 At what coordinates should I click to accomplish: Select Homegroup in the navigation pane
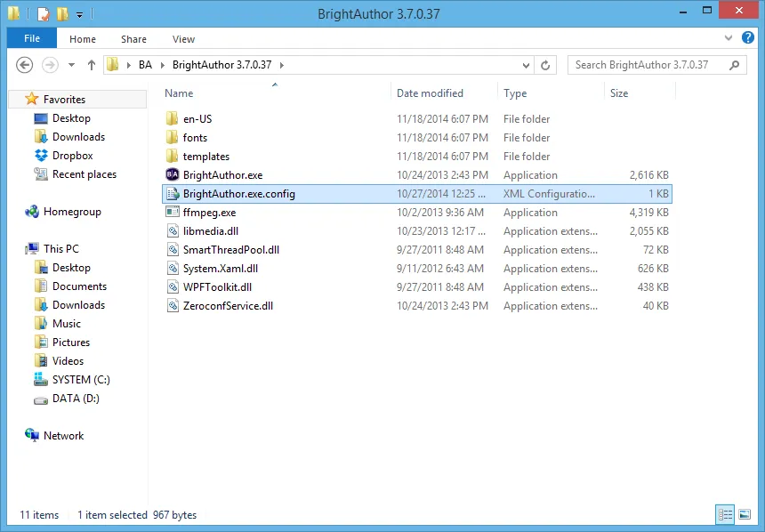click(x=72, y=212)
